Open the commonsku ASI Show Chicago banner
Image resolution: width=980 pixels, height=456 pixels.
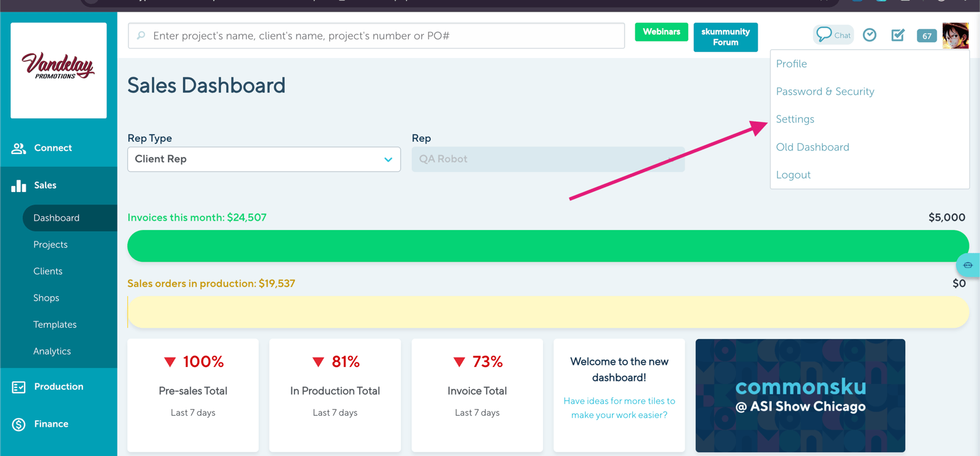tap(800, 395)
